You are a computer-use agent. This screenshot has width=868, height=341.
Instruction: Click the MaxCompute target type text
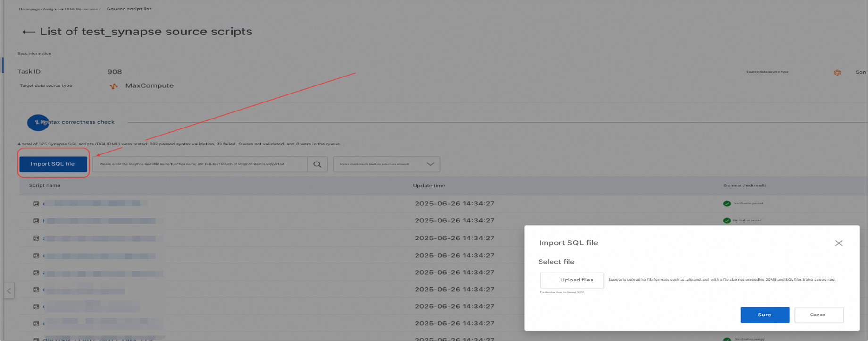click(x=150, y=86)
